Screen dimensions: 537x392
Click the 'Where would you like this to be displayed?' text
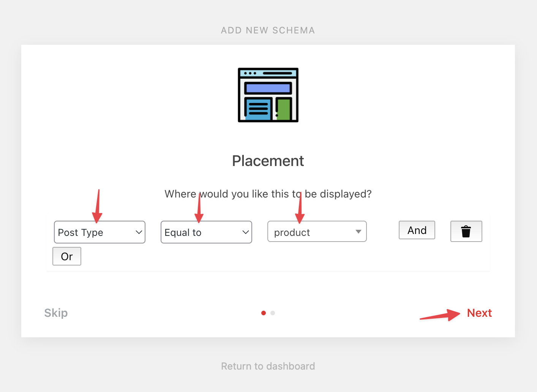click(x=268, y=194)
